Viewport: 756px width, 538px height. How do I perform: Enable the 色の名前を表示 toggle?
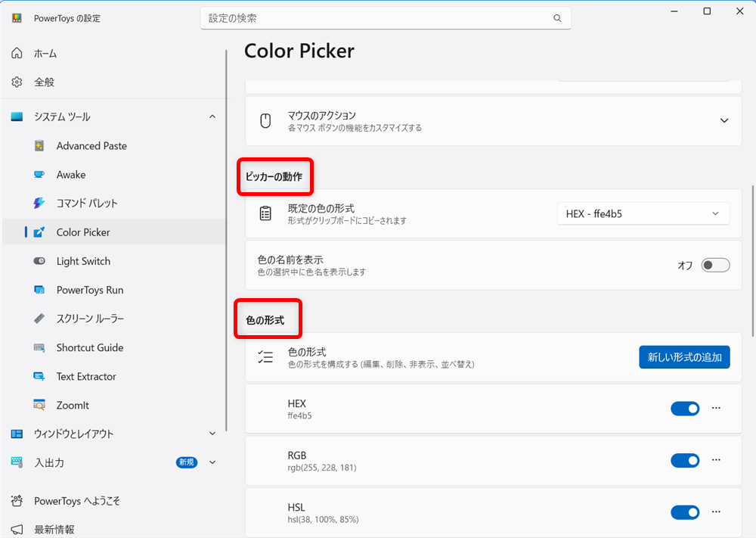[x=715, y=265]
